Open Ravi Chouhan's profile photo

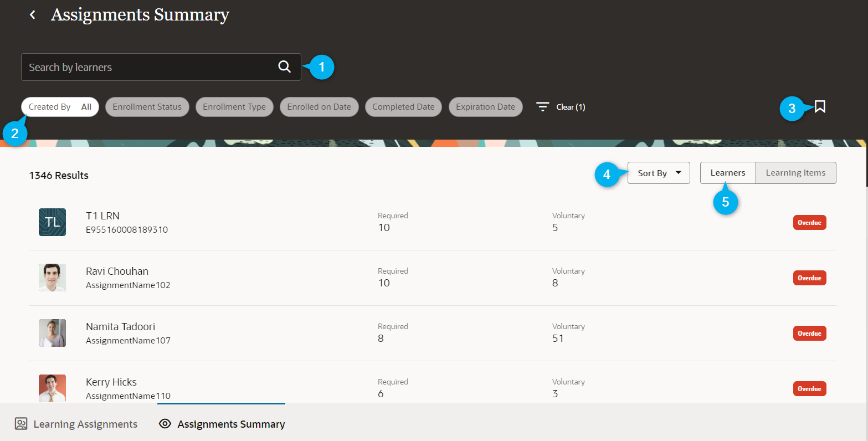tap(52, 278)
